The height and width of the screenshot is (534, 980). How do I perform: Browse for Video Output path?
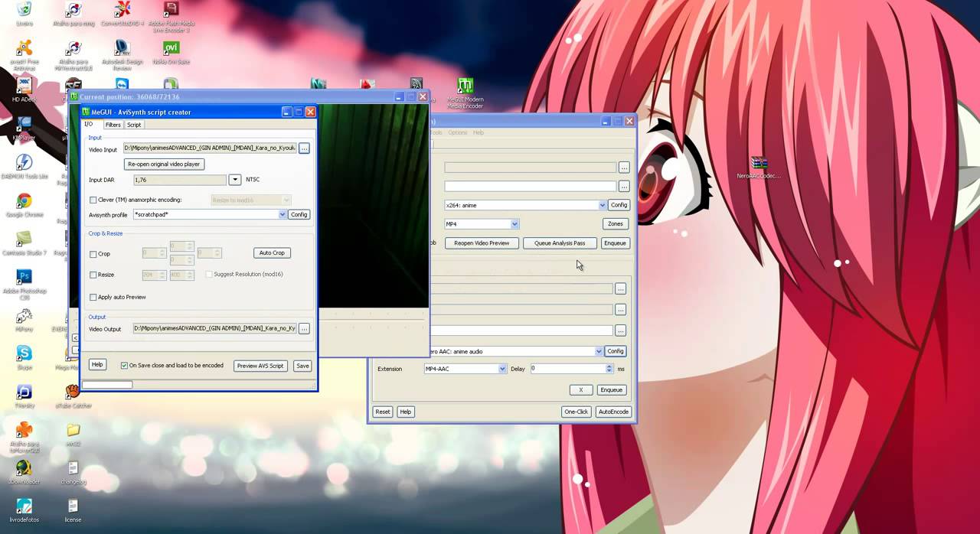click(x=304, y=328)
